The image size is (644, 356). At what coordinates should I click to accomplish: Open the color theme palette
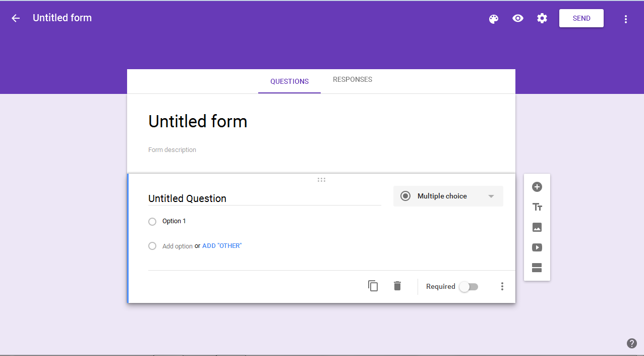493,19
